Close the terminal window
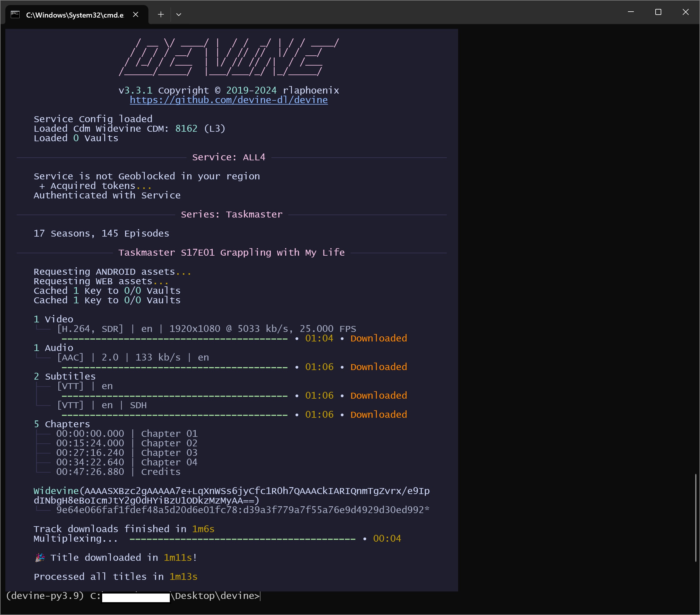 [x=685, y=12]
